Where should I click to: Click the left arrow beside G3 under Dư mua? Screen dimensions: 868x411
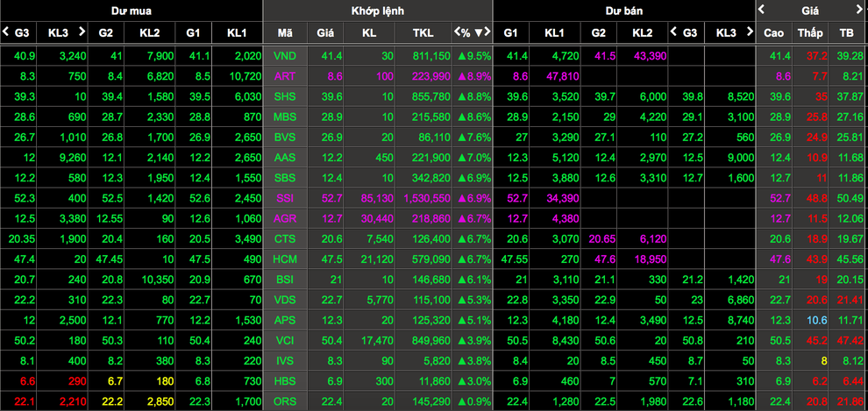click(5, 32)
